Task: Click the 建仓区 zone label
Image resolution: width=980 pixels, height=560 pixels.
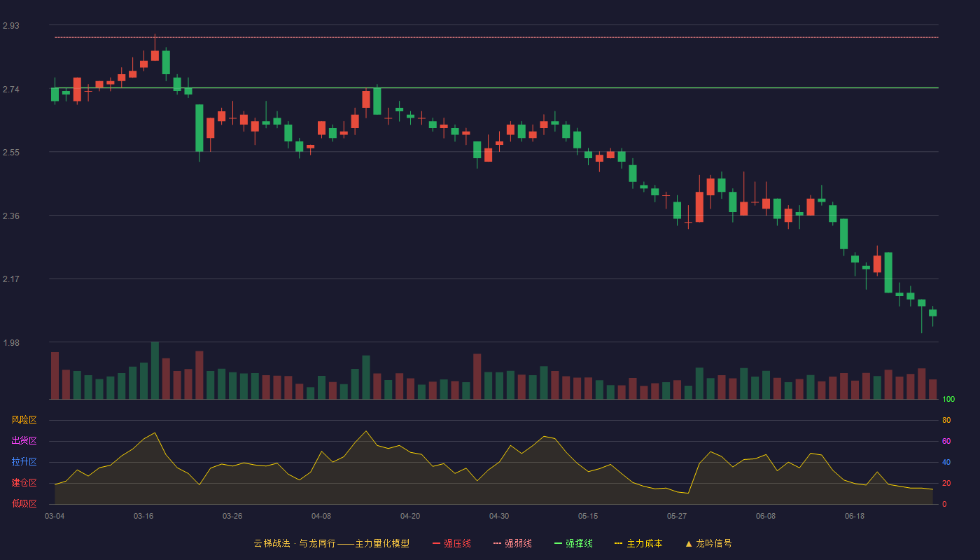Action: point(24,483)
